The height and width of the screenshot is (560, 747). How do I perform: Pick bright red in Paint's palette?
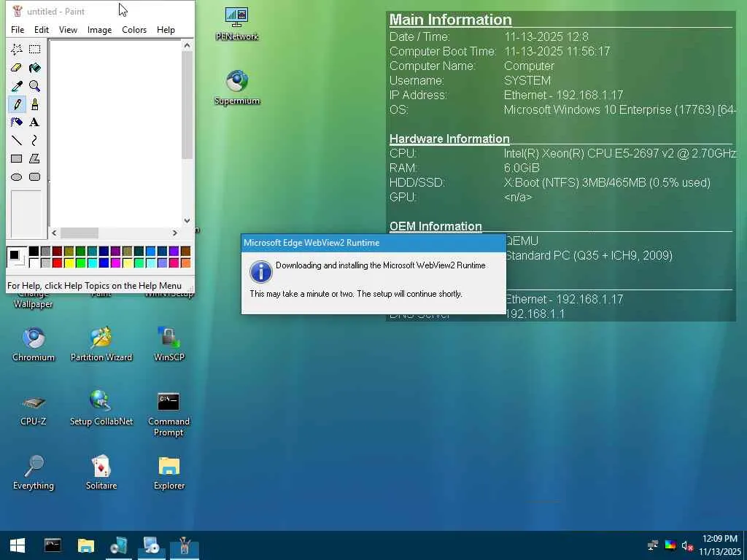[57, 262]
